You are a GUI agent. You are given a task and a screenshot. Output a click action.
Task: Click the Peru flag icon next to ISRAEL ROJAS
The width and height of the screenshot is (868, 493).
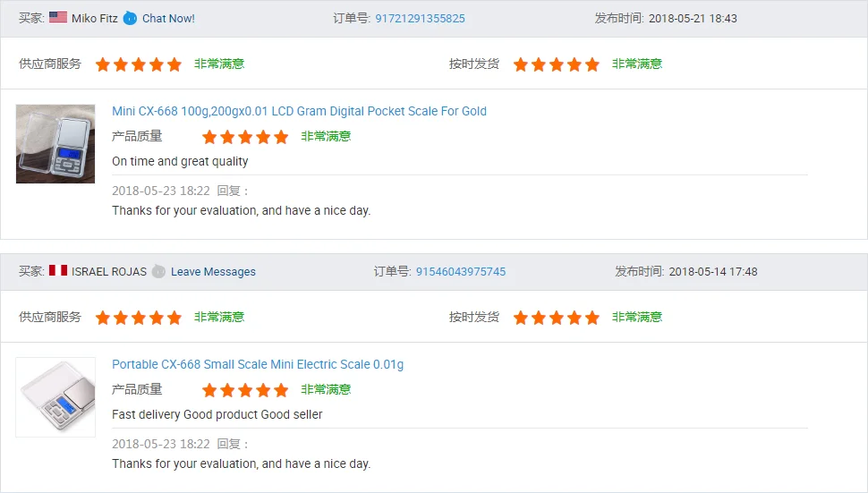pyautogui.click(x=58, y=271)
